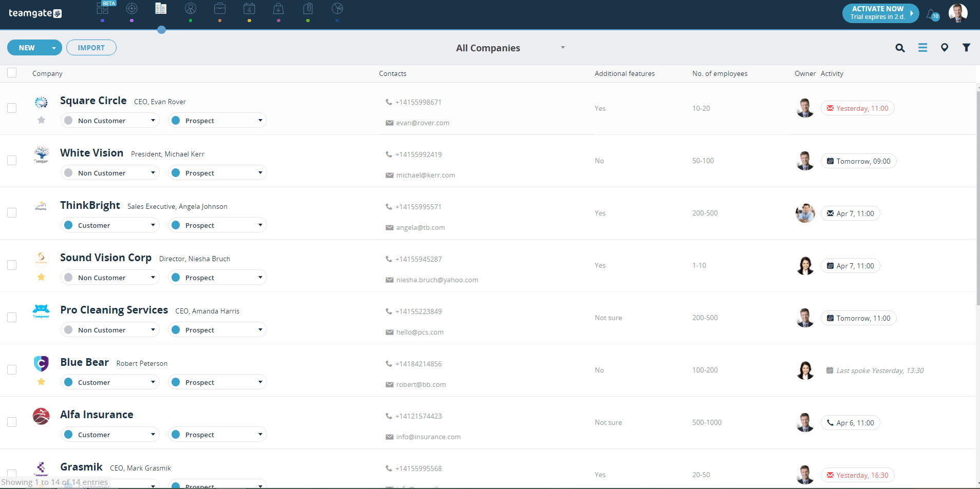Open the shopping bag icon in the navbar
The height and width of the screenshot is (489, 980).
[278, 9]
